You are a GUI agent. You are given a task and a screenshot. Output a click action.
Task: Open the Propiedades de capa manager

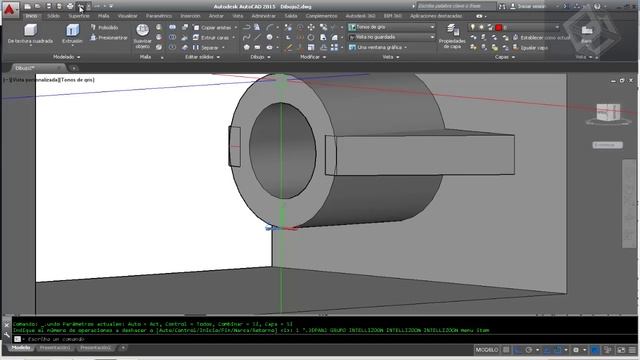452,37
